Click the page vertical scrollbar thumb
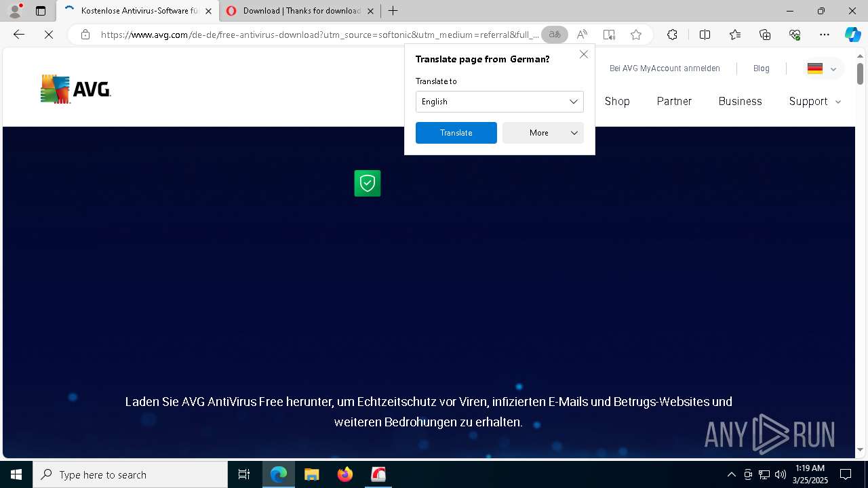Image resolution: width=868 pixels, height=488 pixels. pyautogui.click(x=860, y=73)
